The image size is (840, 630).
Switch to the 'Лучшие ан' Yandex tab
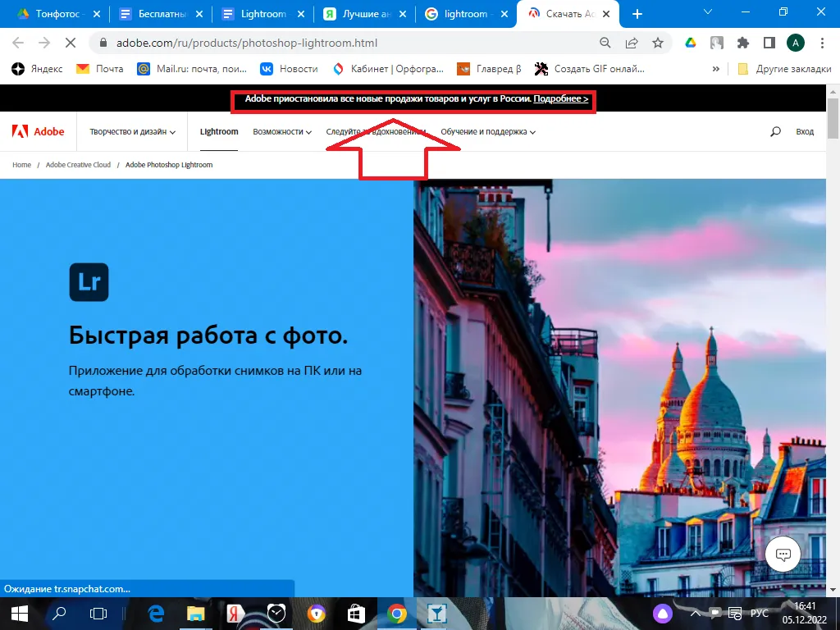(x=366, y=14)
